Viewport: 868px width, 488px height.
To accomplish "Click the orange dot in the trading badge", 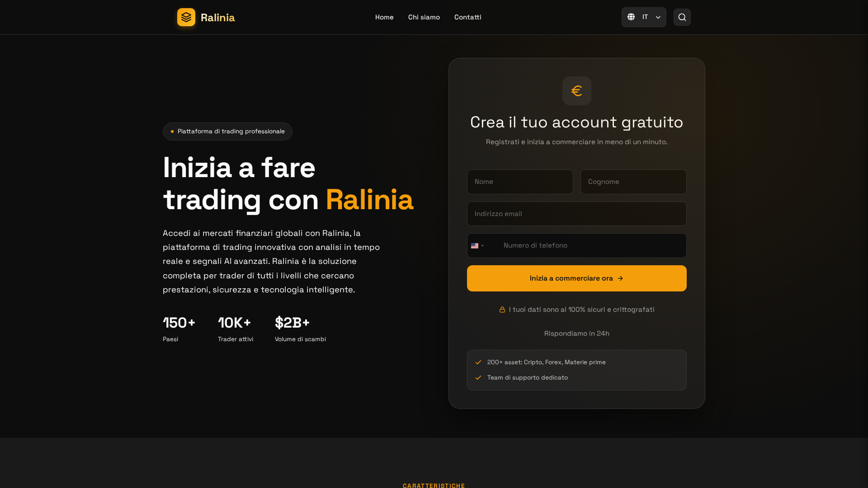I will (x=172, y=131).
